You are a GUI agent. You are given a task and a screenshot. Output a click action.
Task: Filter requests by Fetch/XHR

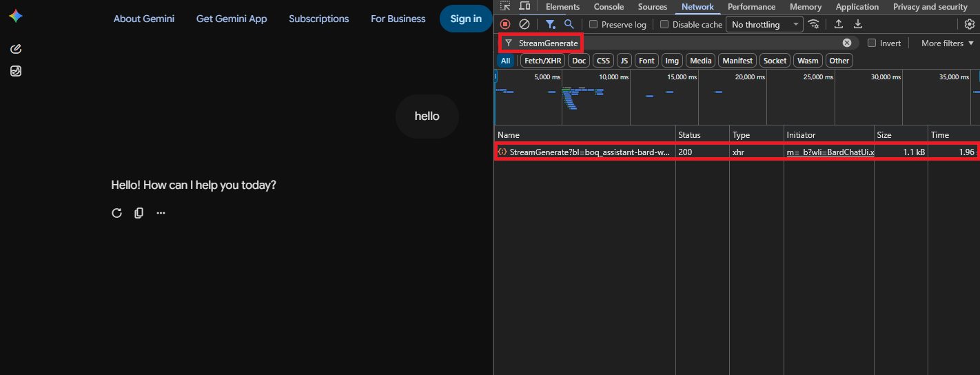[x=543, y=61]
